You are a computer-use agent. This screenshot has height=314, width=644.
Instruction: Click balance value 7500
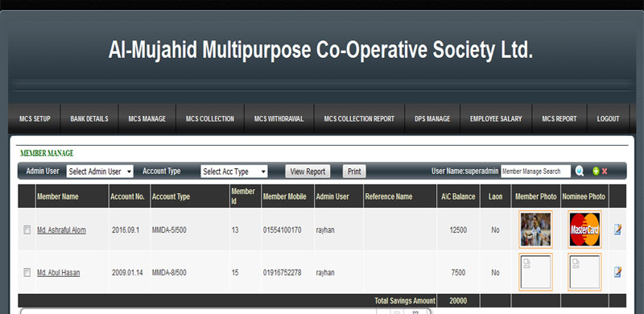[x=458, y=272]
